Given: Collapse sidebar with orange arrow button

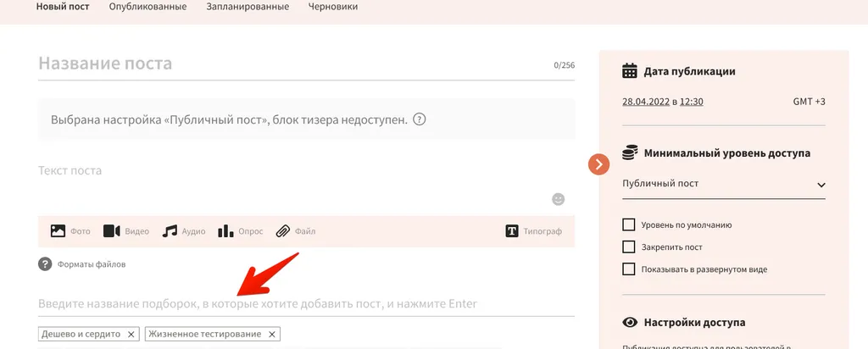Looking at the screenshot, I should pos(598,164).
